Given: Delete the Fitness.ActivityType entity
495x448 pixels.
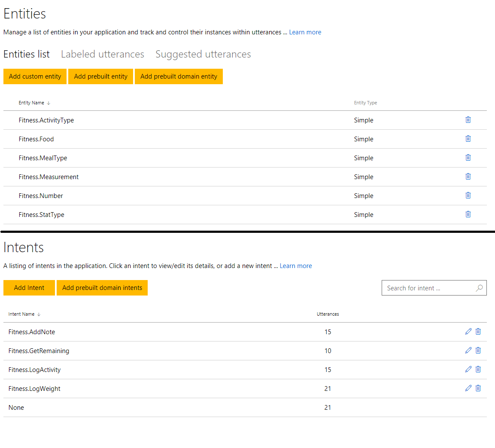Looking at the screenshot, I should (468, 120).
